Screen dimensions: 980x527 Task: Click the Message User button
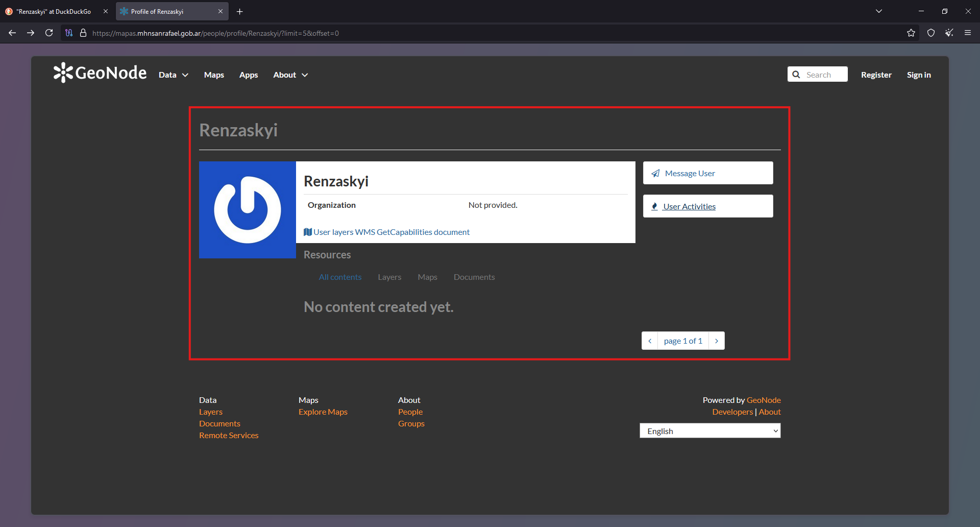coord(708,173)
